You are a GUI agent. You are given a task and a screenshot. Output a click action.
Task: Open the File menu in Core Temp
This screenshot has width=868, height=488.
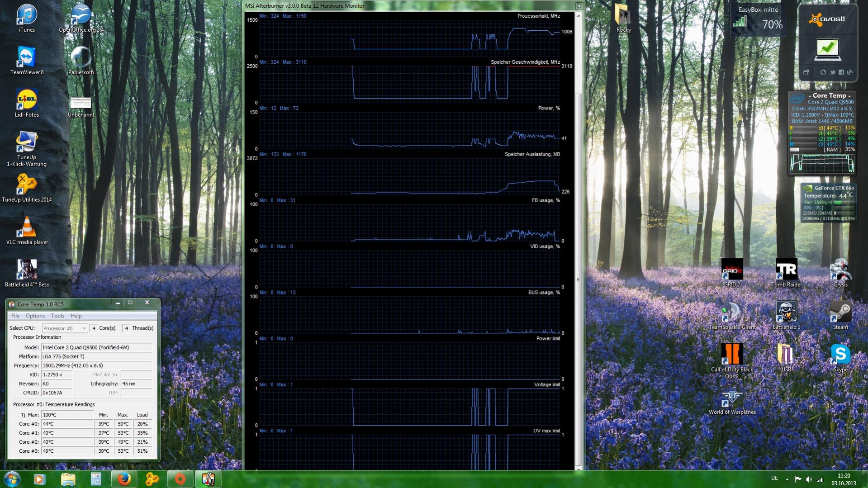tap(15, 316)
